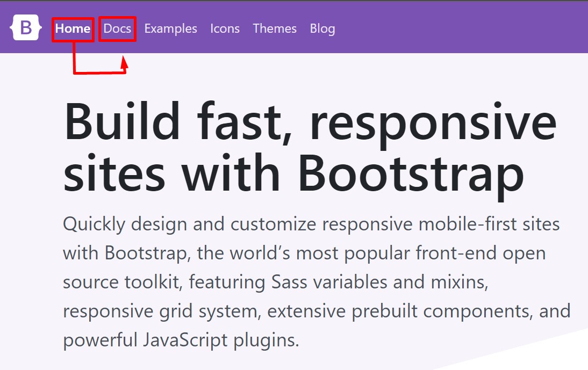Viewport: 588px width, 370px height.
Task: Go to the Docs page
Action: coord(117,28)
